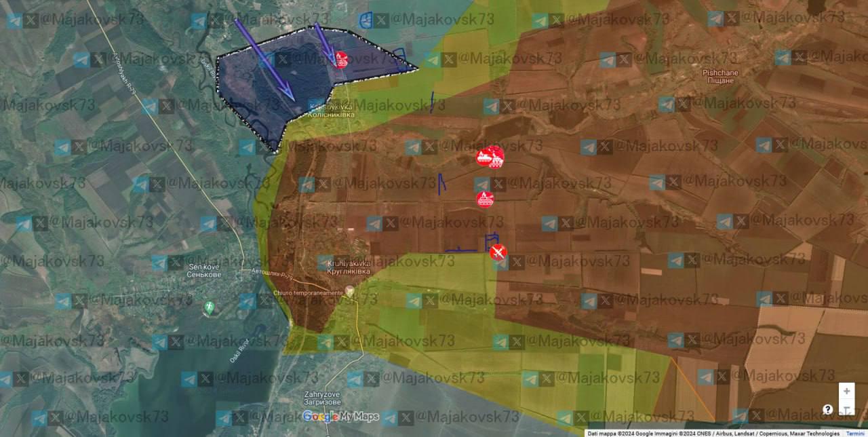Viewport: 868px width, 437px height.
Task: Zoom out with the minus button
Action: click(x=846, y=408)
